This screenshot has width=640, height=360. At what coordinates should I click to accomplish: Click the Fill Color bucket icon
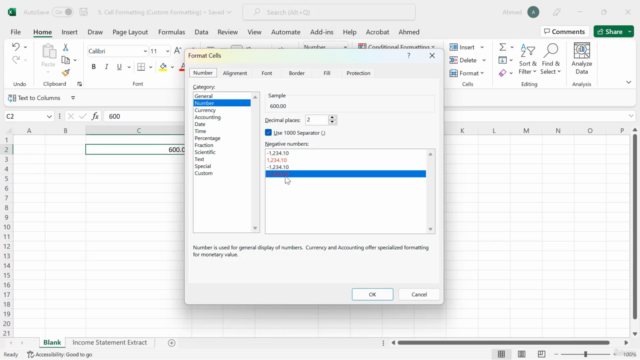(x=163, y=67)
